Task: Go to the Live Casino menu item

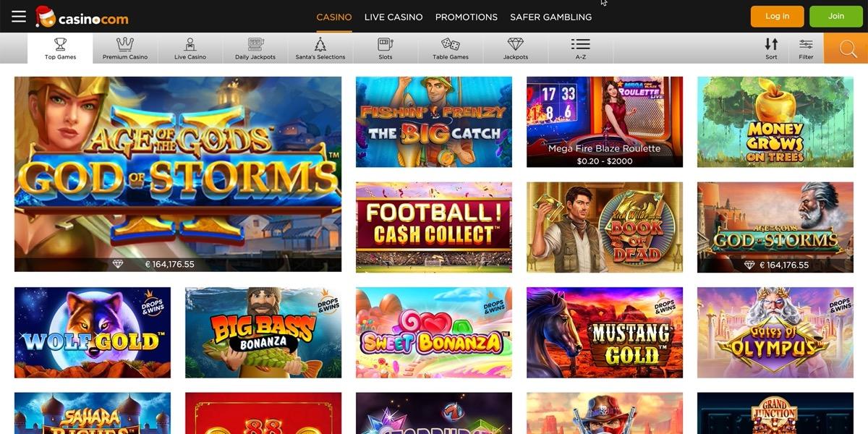Action: coord(393,17)
